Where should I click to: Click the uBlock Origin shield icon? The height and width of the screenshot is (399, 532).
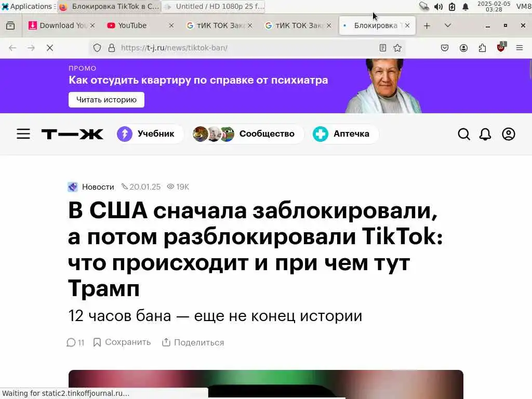pyautogui.click(x=501, y=47)
